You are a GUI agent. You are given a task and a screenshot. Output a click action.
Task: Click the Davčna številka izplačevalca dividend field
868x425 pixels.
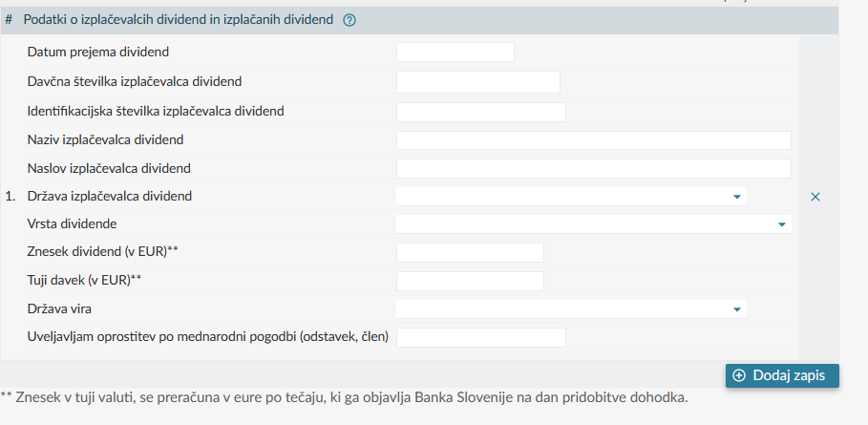478,82
